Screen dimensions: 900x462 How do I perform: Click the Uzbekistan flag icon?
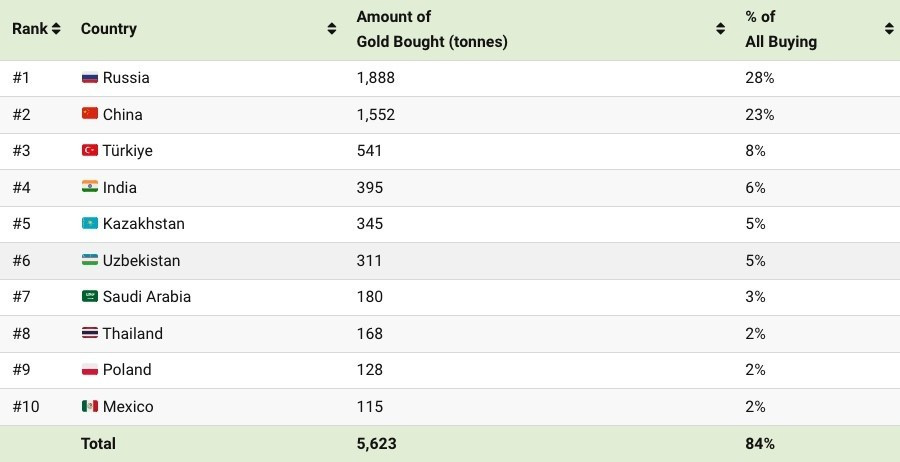[90, 260]
